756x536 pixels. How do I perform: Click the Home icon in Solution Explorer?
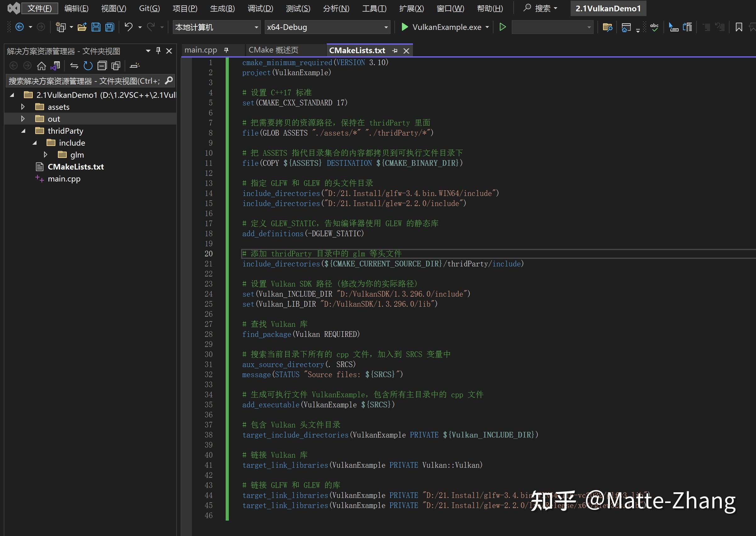41,66
